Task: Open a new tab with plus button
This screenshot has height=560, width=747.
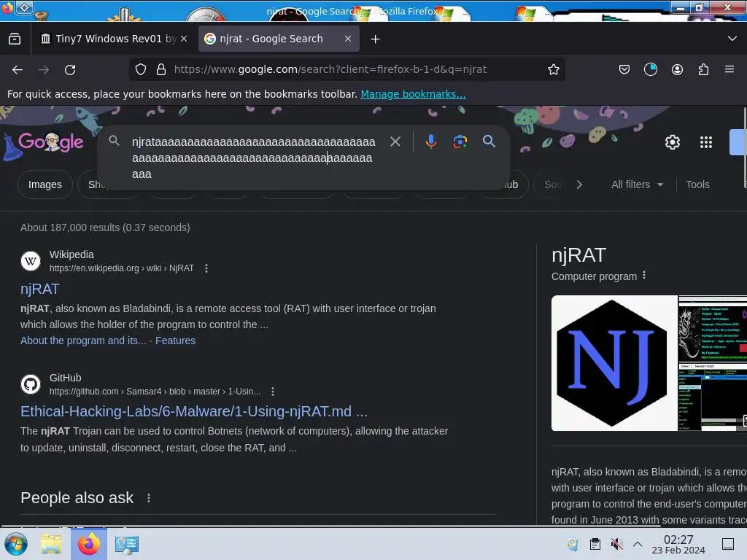Action: tap(376, 39)
